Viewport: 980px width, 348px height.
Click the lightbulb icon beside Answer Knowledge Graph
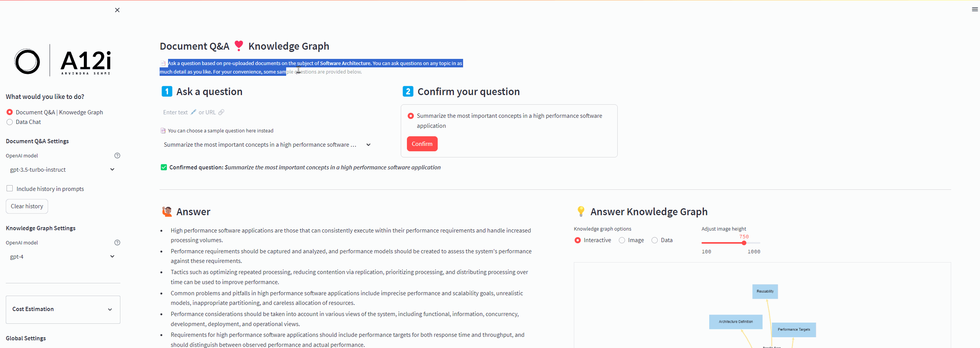coord(581,211)
